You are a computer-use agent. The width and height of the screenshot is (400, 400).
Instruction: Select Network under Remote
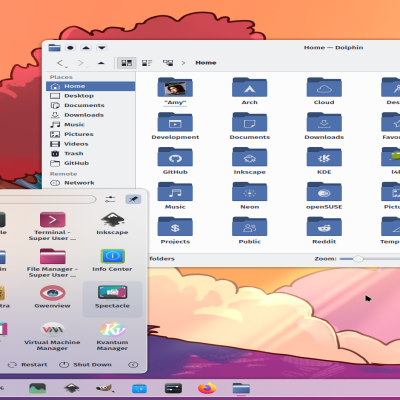(x=90, y=183)
